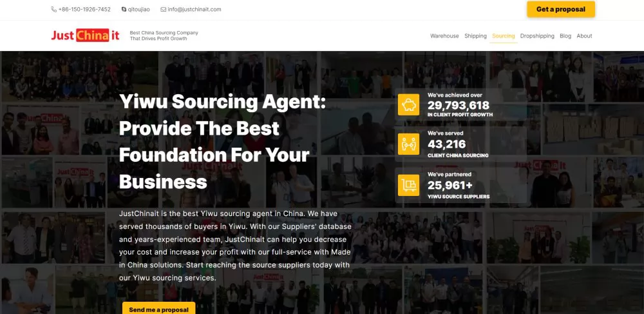Click the phone number +86-150-1926-7452
Image resolution: width=644 pixels, height=314 pixels.
[x=84, y=9]
